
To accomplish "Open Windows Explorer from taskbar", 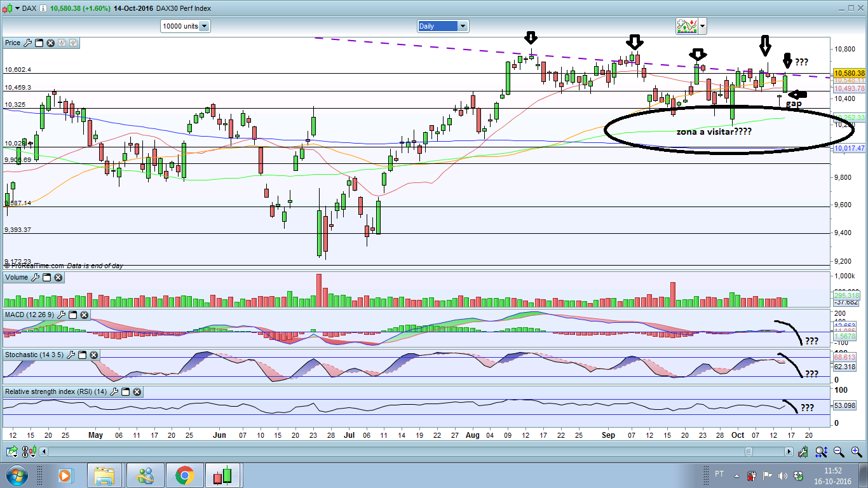I will [x=105, y=475].
